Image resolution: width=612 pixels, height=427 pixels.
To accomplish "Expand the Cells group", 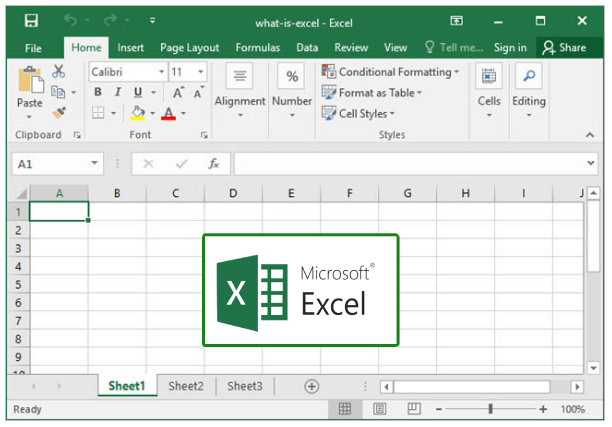I will [x=489, y=92].
